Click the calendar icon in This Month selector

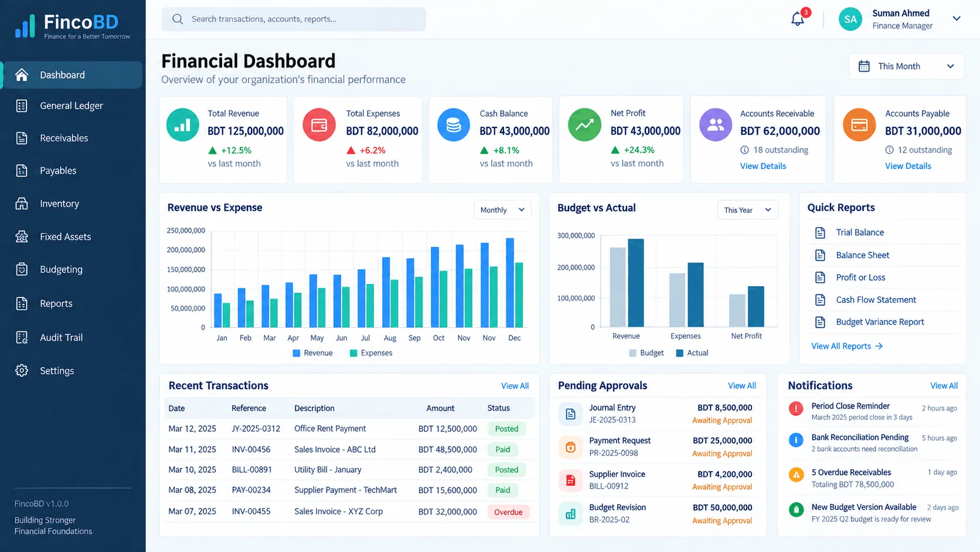pos(864,66)
